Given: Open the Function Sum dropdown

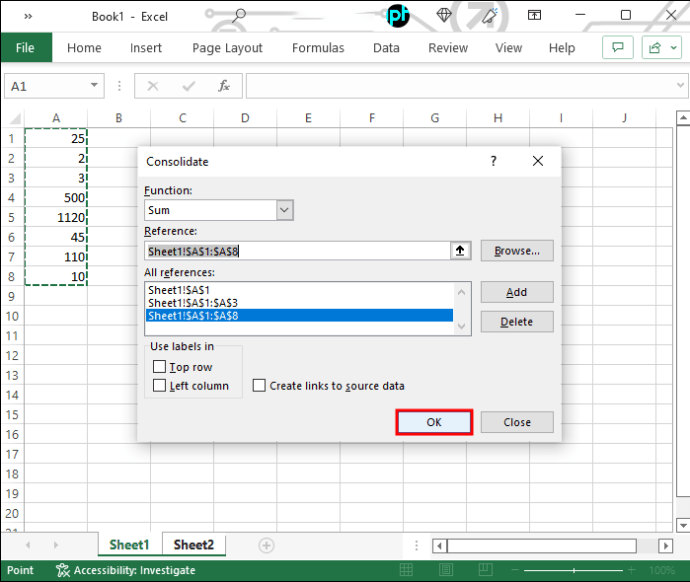Looking at the screenshot, I should 284,210.
